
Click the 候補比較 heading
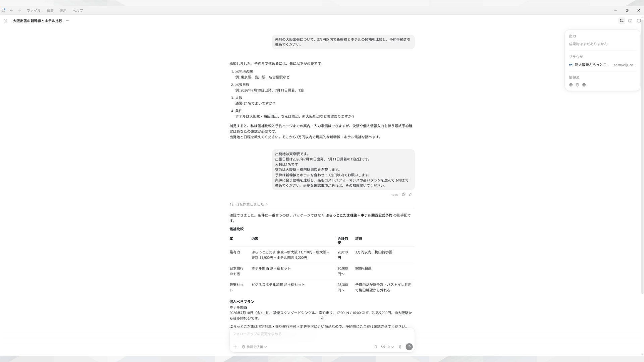[236, 229]
